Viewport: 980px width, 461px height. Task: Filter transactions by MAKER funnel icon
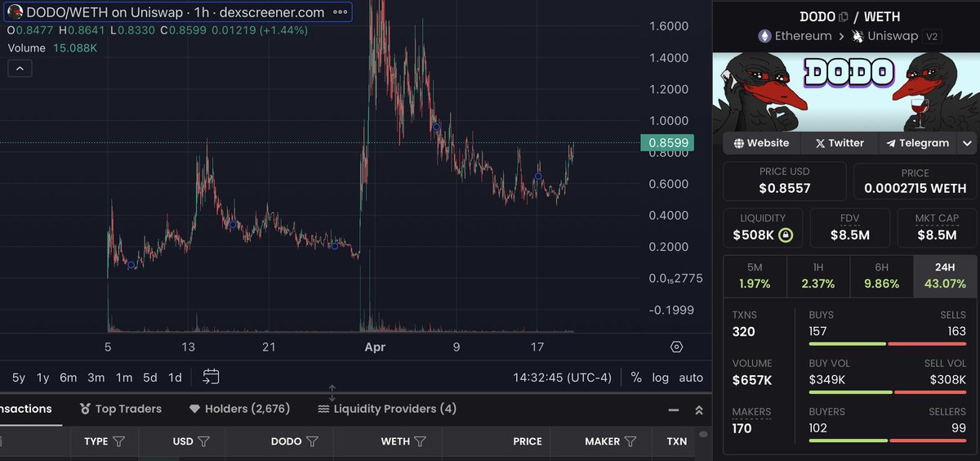pos(630,441)
